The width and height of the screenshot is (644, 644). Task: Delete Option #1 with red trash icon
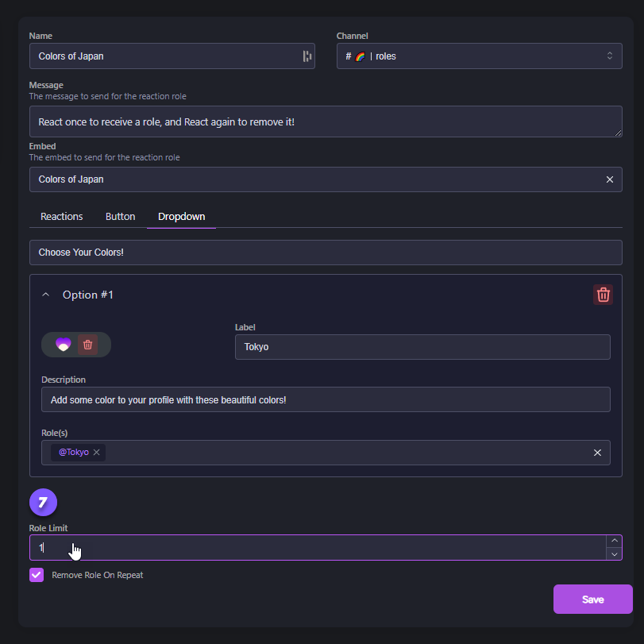pyautogui.click(x=603, y=295)
